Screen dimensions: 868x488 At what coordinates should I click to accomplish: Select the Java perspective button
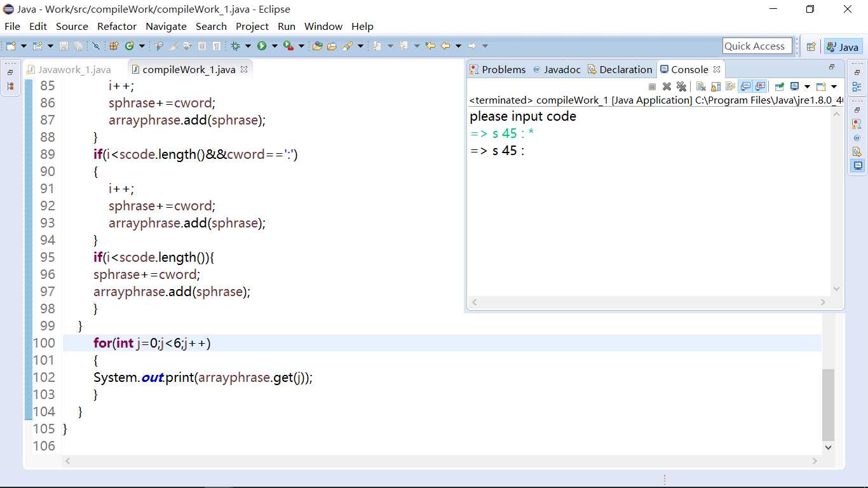843,46
